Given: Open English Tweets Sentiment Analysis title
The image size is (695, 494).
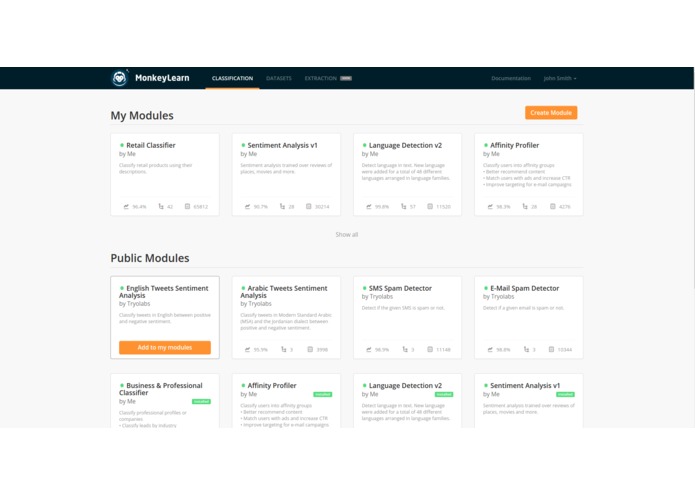Looking at the screenshot, I should coord(164,292).
